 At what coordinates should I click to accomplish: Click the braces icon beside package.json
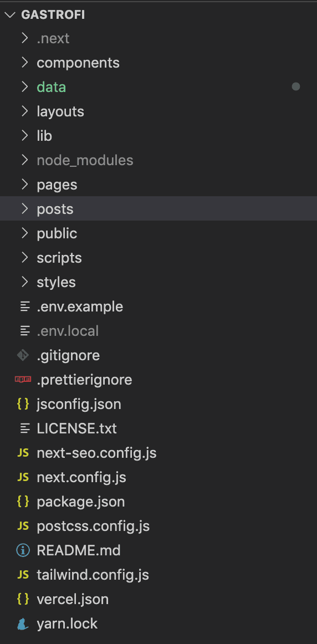click(23, 502)
